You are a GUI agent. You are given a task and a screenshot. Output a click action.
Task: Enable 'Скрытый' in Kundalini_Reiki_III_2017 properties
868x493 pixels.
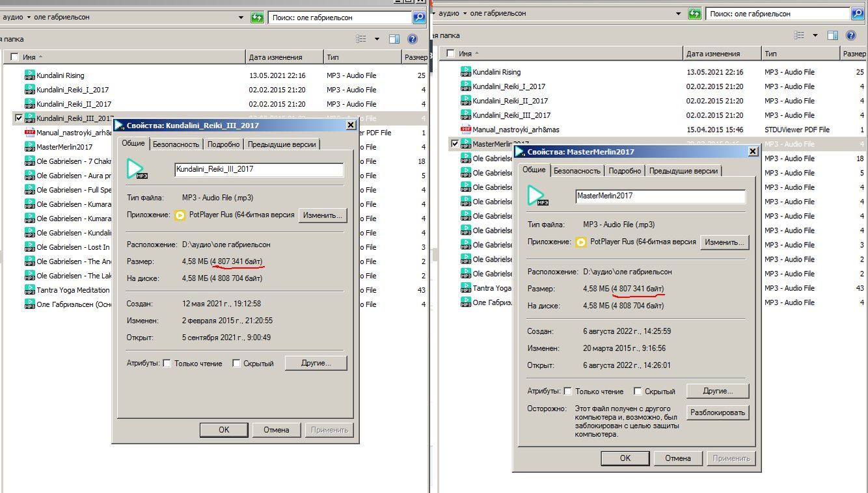coord(236,364)
